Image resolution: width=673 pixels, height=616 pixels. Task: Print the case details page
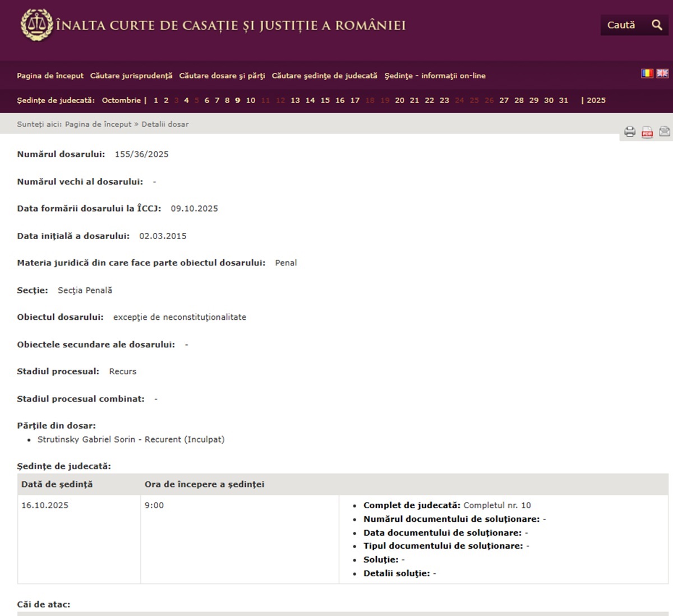click(x=630, y=132)
